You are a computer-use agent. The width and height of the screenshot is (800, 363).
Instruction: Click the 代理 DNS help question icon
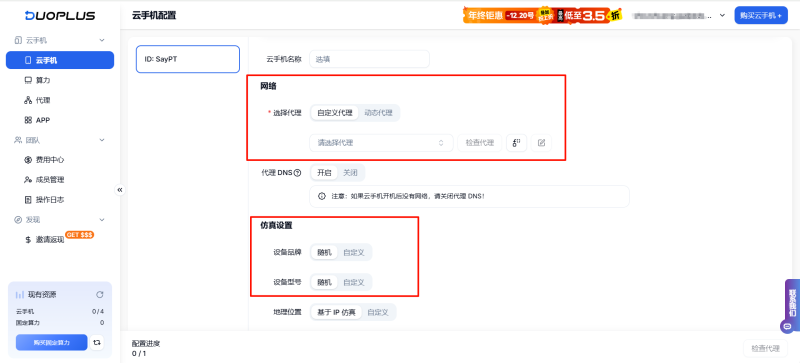pyautogui.click(x=297, y=173)
